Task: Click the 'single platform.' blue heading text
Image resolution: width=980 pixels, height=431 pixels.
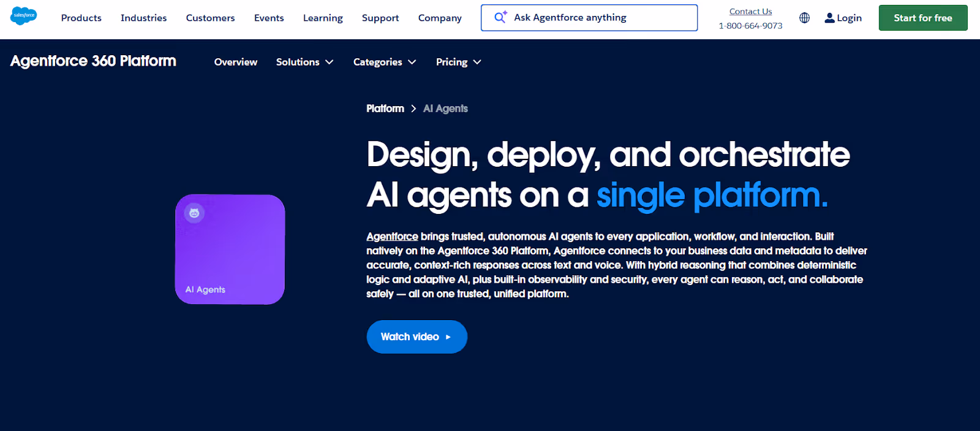Action: (x=712, y=196)
